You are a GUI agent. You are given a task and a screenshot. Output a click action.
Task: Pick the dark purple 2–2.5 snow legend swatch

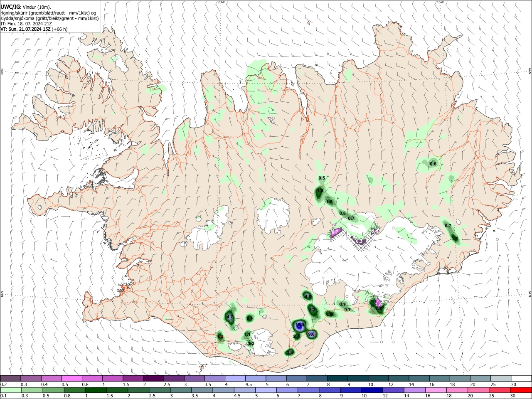coord(153,379)
